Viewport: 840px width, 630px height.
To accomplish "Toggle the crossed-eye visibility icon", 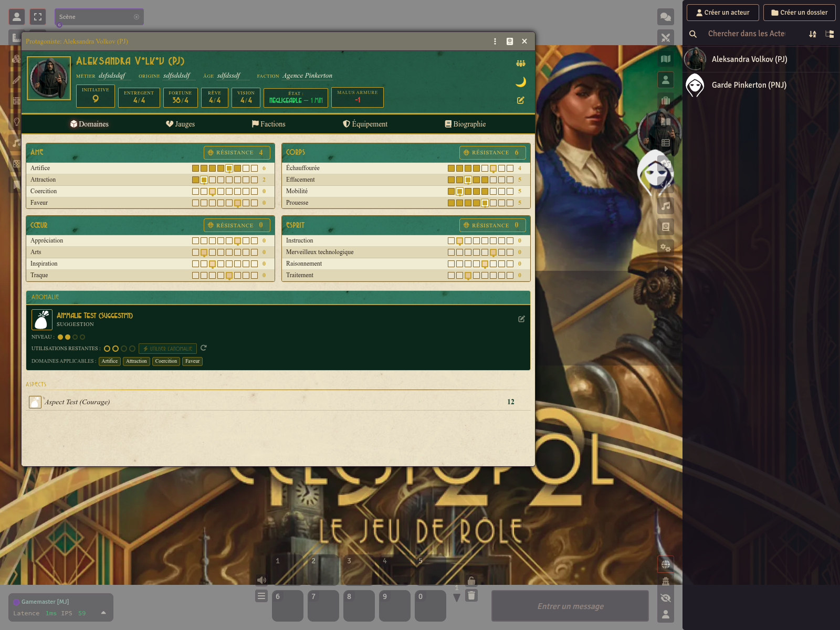I will [x=666, y=598].
